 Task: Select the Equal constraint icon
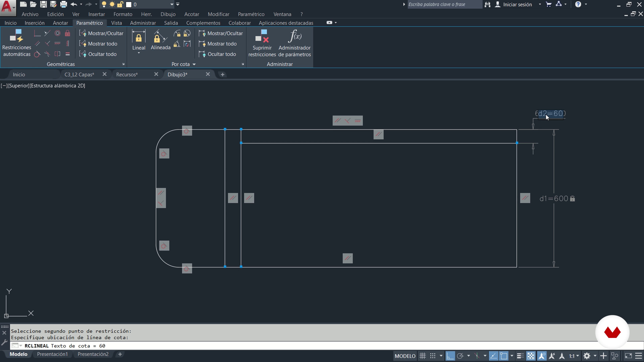[67, 54]
